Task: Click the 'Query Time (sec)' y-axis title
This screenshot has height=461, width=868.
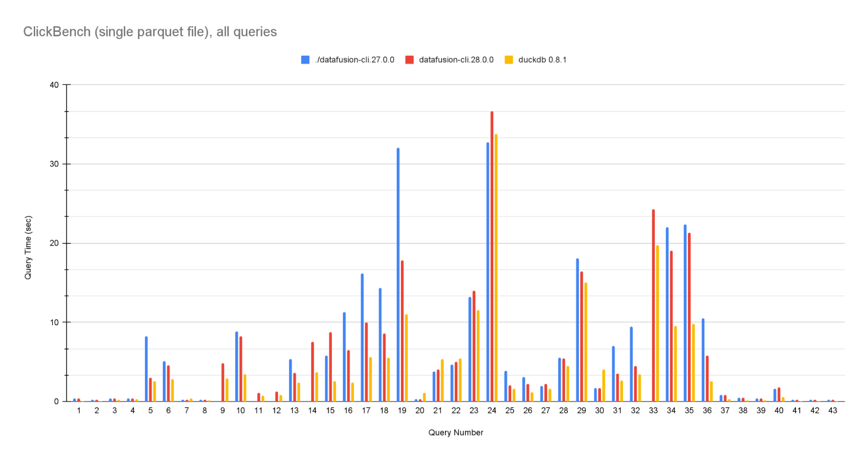Action: click(28, 248)
